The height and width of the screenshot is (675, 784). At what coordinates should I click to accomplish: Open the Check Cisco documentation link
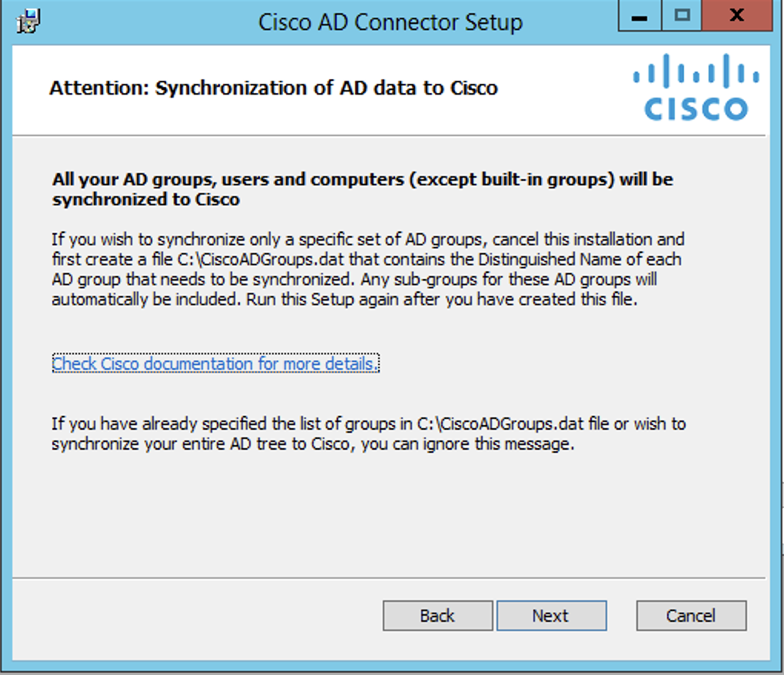[215, 364]
